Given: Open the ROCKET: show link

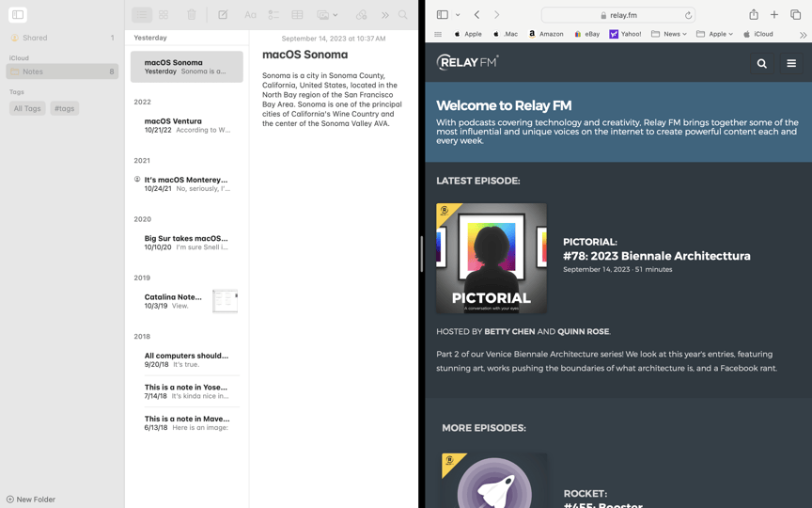Looking at the screenshot, I should pos(586,494).
